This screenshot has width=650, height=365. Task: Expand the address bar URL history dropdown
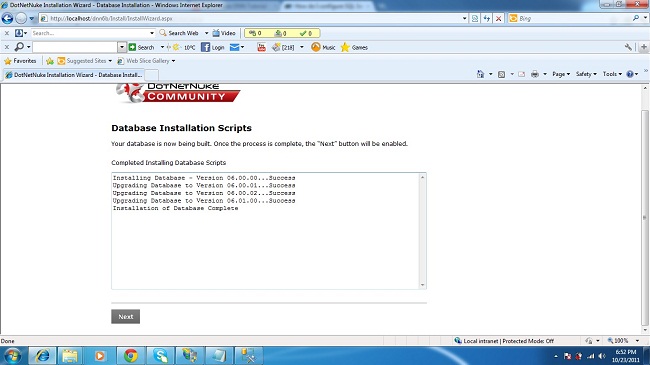(x=464, y=18)
